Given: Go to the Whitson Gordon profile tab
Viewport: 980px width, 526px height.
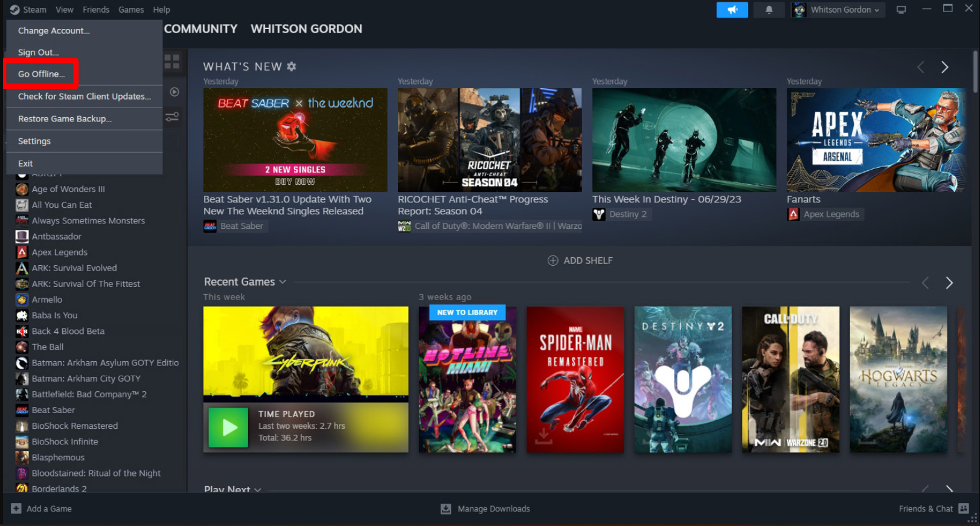Looking at the screenshot, I should (x=306, y=29).
